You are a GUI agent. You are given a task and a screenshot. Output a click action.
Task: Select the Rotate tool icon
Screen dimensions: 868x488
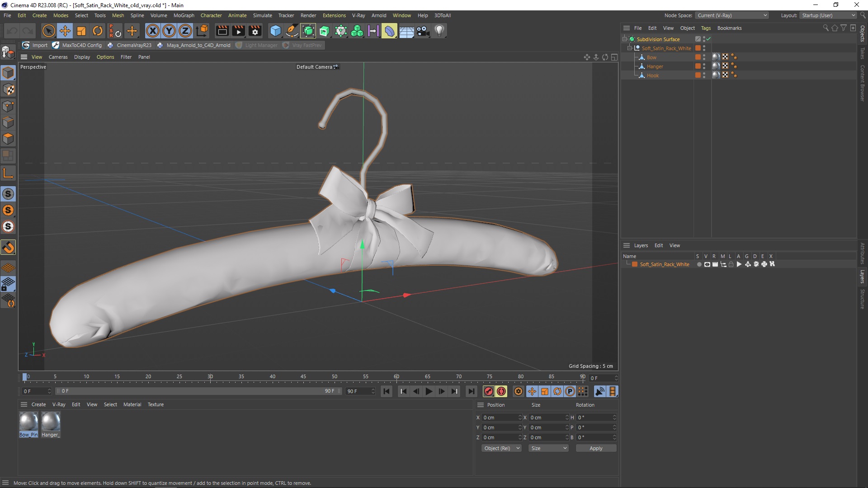point(98,31)
